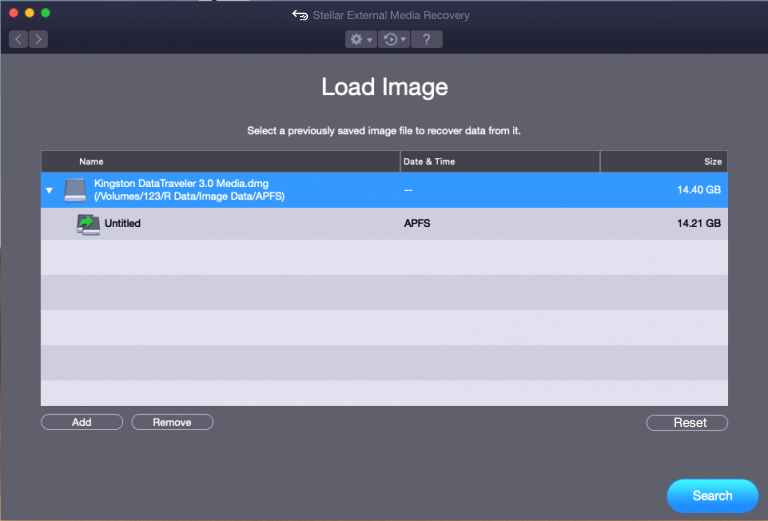The image size is (768, 521).
Task: Collapse the Kingston DataTraveler image row
Action: click(49, 190)
